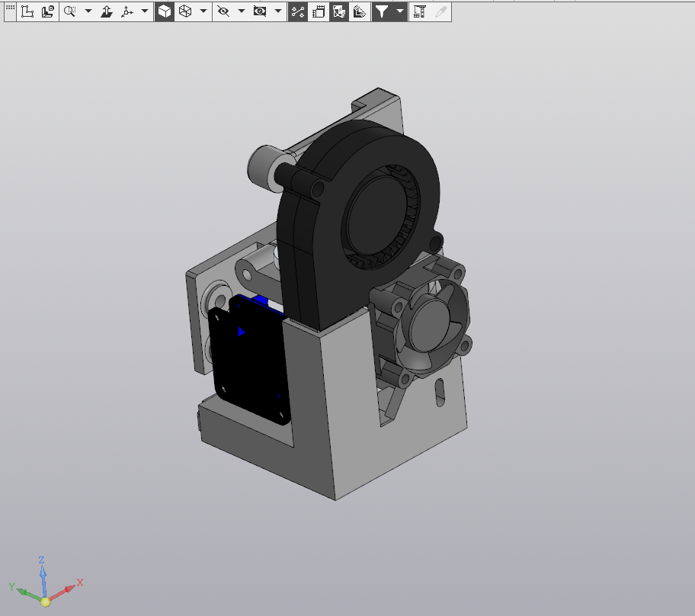
Task: Enable shaded solid cube display mode
Action: (x=165, y=11)
